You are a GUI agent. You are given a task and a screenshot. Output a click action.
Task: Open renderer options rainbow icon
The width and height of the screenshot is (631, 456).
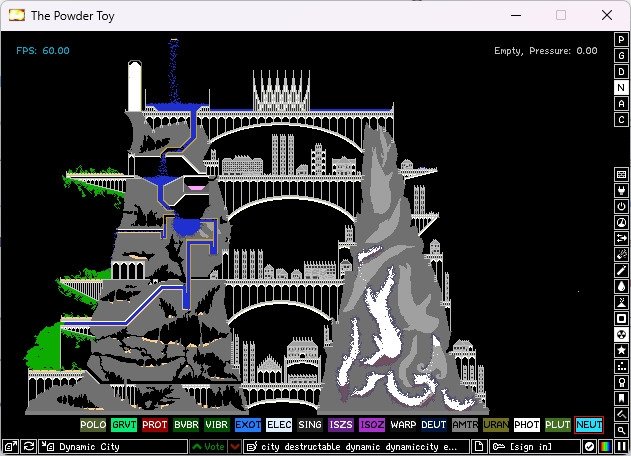pyautogui.click(x=605, y=446)
